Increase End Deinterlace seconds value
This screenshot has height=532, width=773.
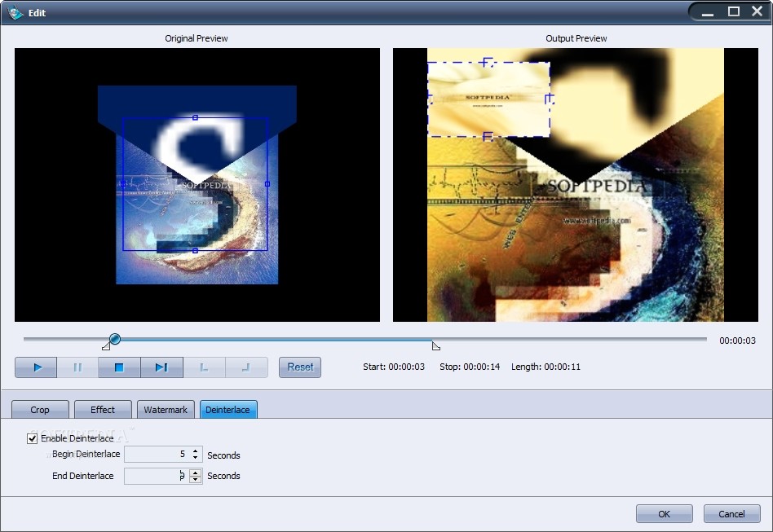pyautogui.click(x=196, y=473)
